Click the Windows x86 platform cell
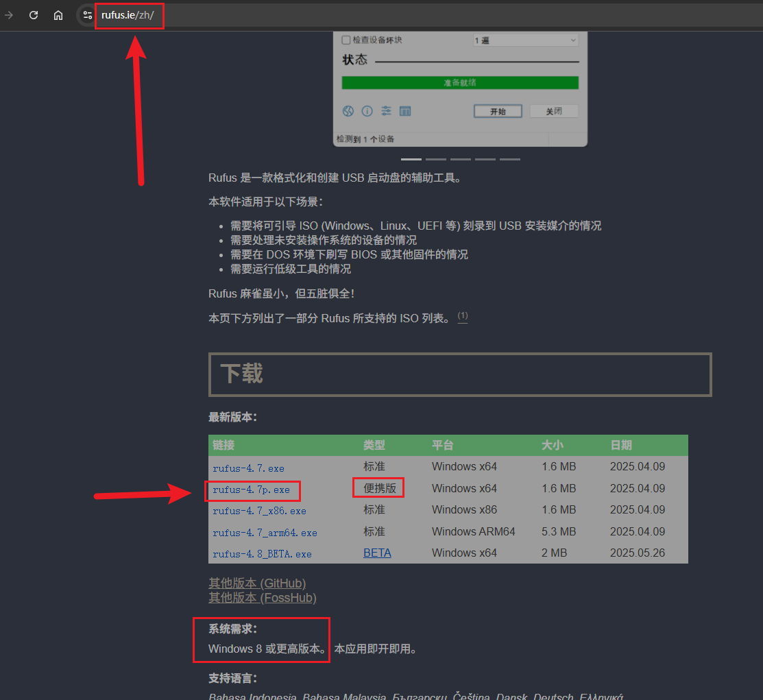This screenshot has height=700, width=763. point(464,509)
